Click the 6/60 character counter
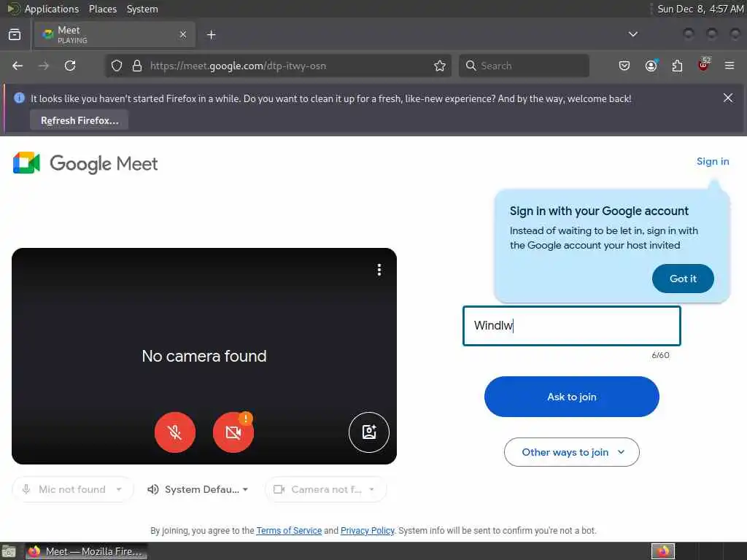This screenshot has width=747, height=560. click(x=660, y=355)
